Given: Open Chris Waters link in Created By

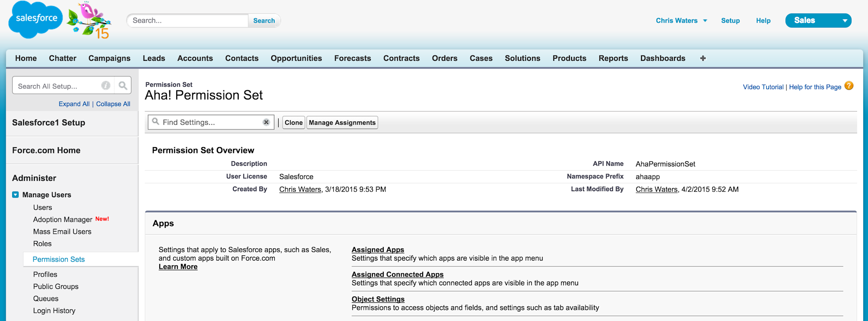Looking at the screenshot, I should [300, 189].
